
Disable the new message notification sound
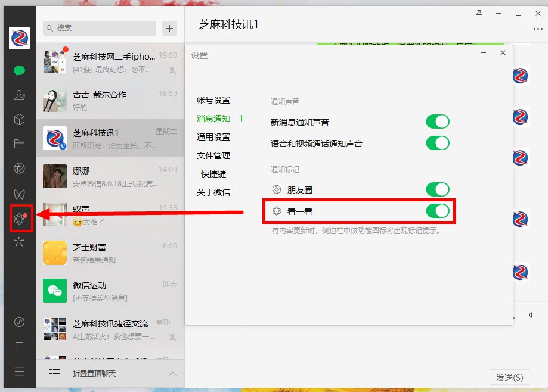coord(438,121)
